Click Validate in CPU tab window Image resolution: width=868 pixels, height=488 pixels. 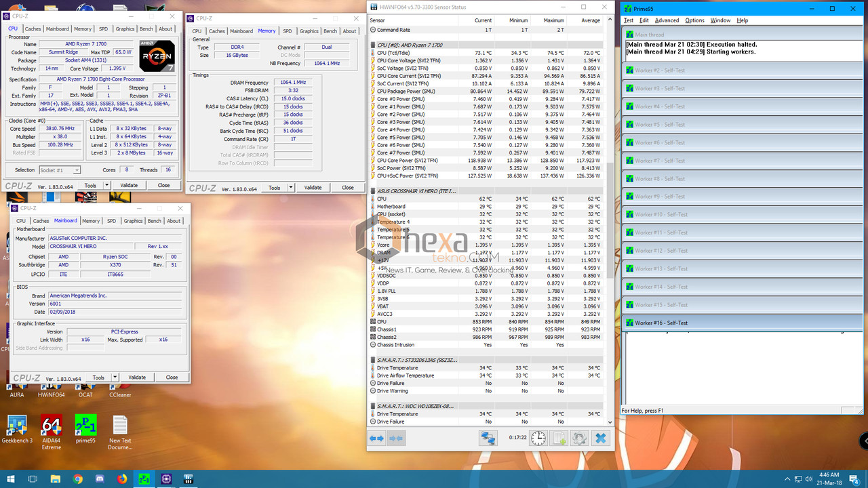coord(129,185)
